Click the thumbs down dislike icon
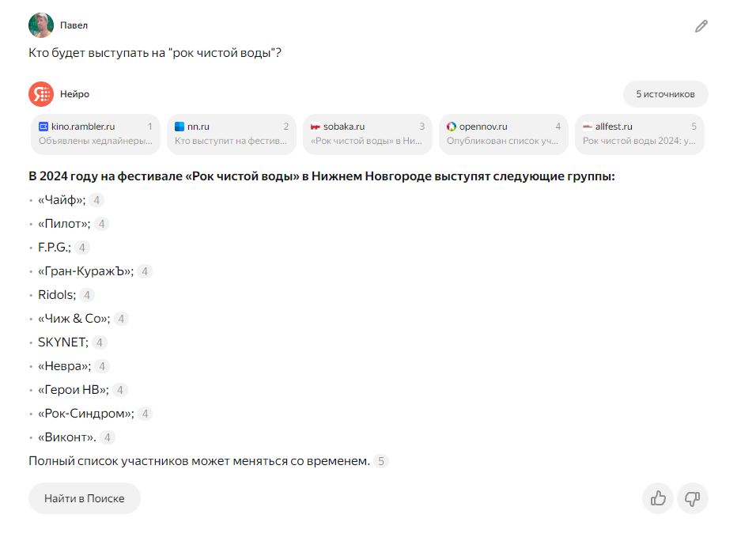Image resolution: width=756 pixels, height=541 pixels. (693, 498)
